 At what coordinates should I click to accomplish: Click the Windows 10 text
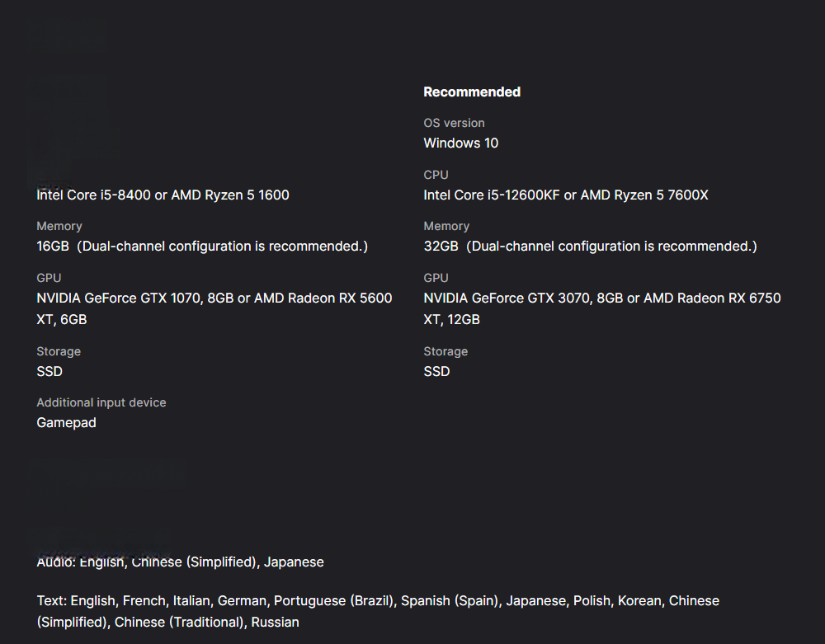pos(461,143)
